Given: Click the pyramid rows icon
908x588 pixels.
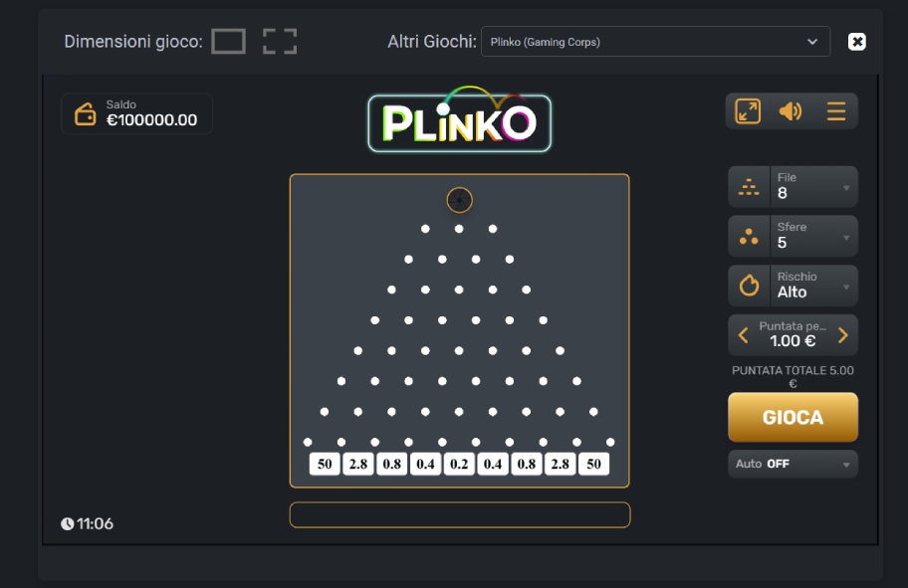Looking at the screenshot, I should (749, 187).
